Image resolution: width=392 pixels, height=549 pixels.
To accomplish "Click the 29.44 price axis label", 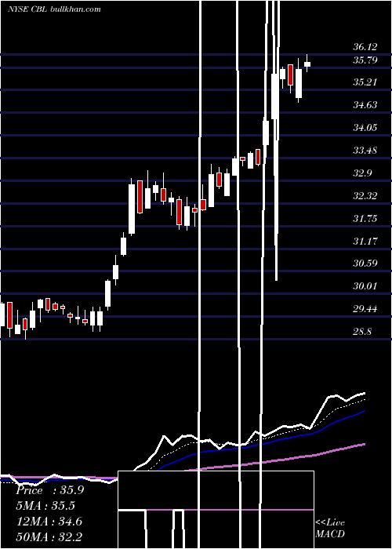I will tap(365, 309).
